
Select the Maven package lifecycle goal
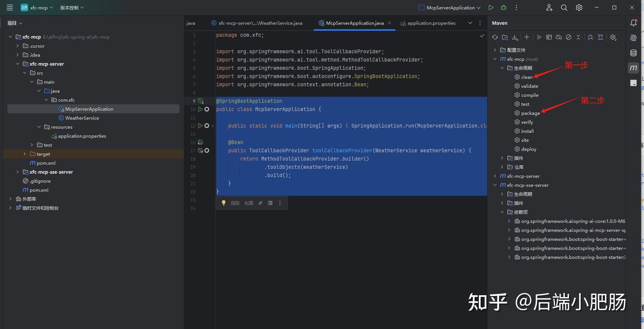(530, 113)
